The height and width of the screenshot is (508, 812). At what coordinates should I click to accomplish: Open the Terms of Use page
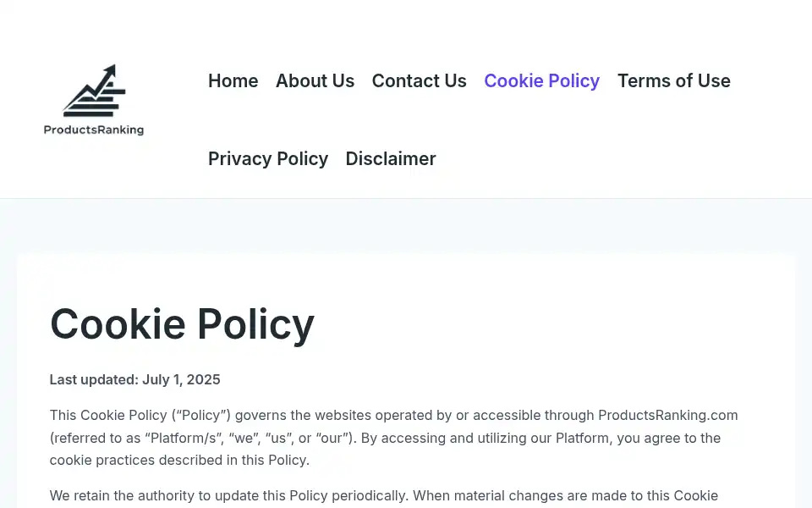[x=674, y=81]
